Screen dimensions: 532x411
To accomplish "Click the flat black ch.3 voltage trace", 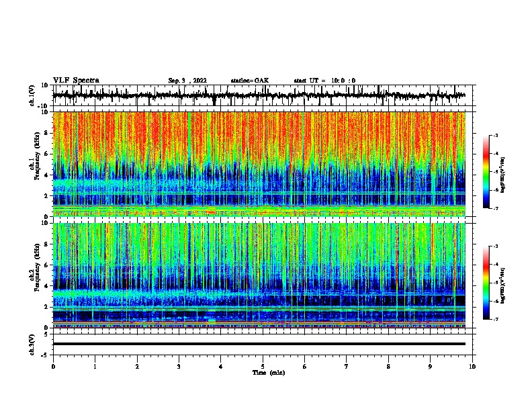I will (259, 344).
